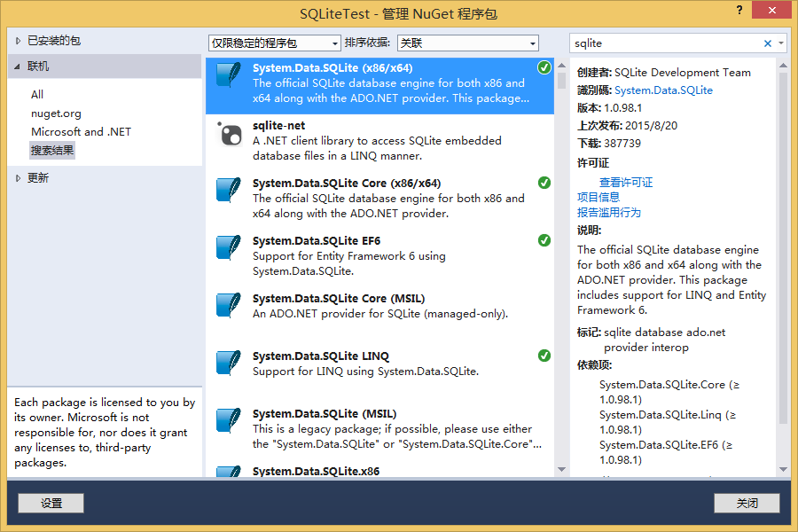This screenshot has height=532, width=798.
Task: Click the 关闭 button
Action: (747, 503)
